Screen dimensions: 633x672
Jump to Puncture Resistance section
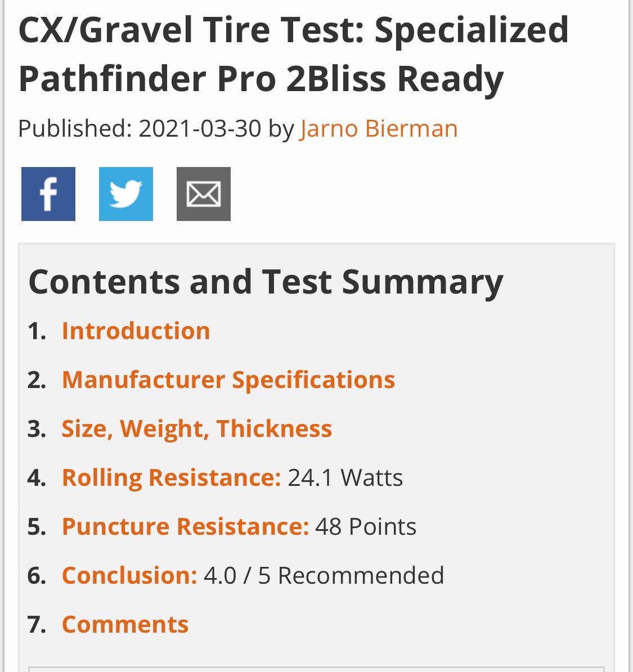click(x=185, y=526)
